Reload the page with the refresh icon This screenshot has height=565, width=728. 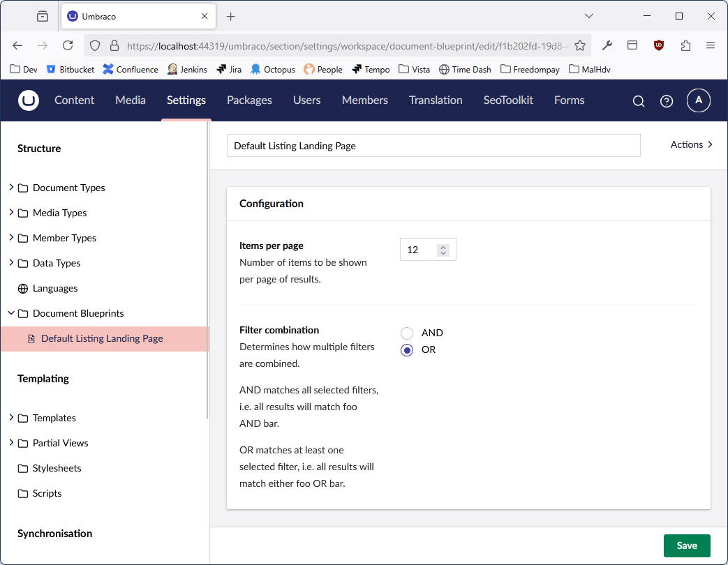pos(68,45)
